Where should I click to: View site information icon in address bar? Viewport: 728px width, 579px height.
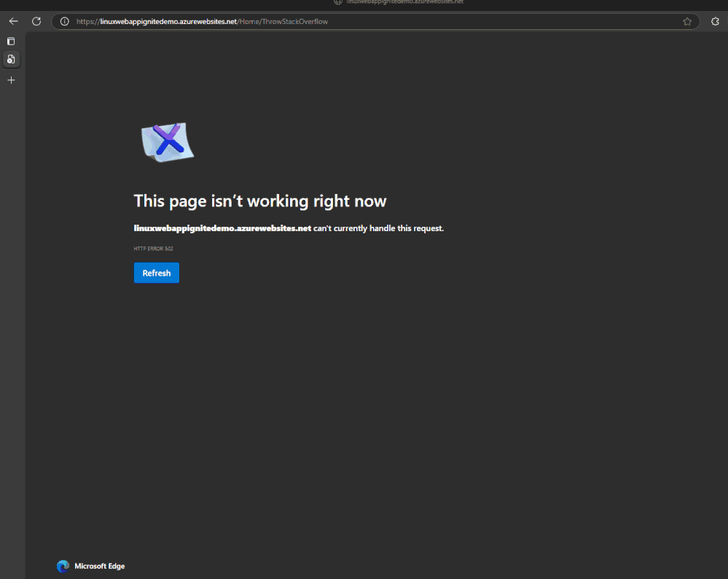65,21
